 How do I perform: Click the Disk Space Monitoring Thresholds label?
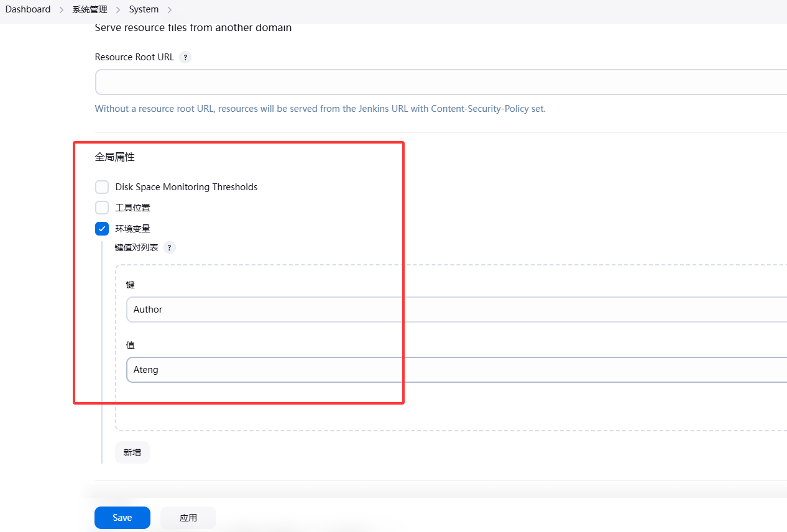pos(186,187)
